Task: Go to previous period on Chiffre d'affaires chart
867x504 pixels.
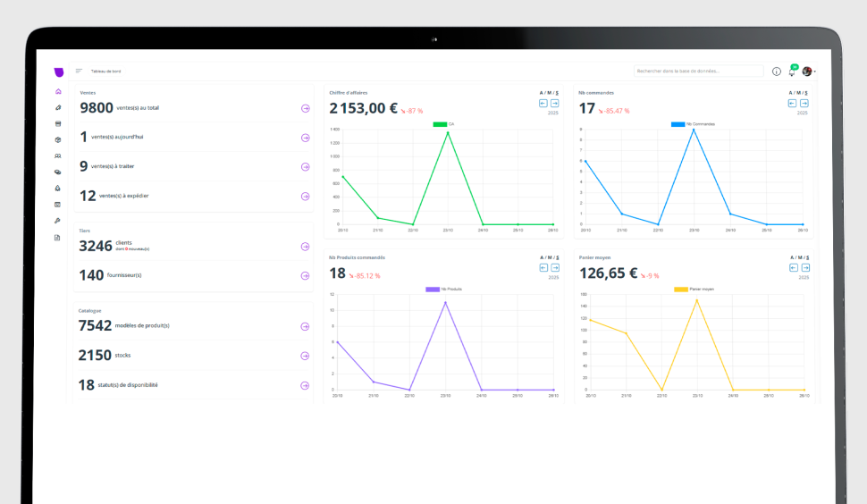Action: pos(543,103)
